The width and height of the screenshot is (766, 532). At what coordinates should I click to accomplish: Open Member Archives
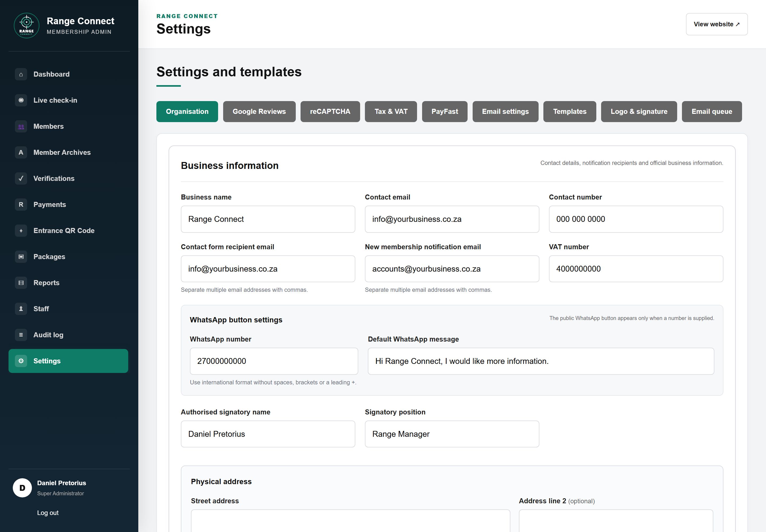68,152
